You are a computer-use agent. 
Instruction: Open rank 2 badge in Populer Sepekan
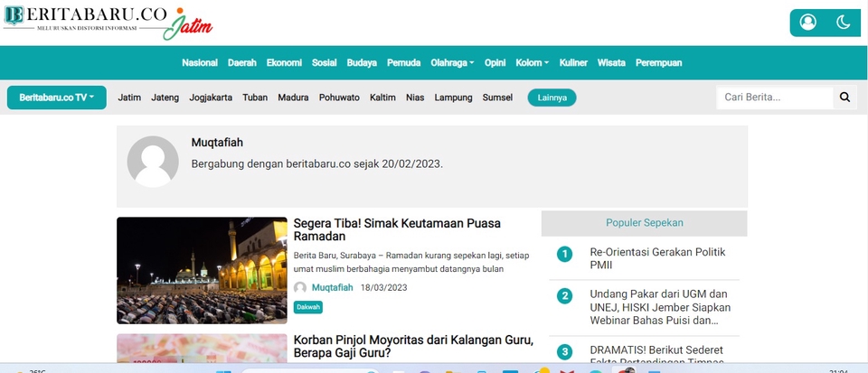click(564, 296)
